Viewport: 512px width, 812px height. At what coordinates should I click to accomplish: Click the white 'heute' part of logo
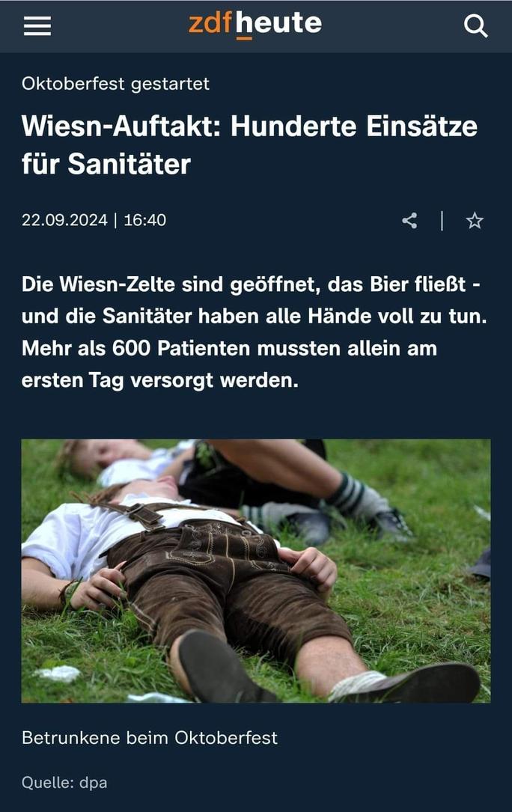tap(278, 25)
